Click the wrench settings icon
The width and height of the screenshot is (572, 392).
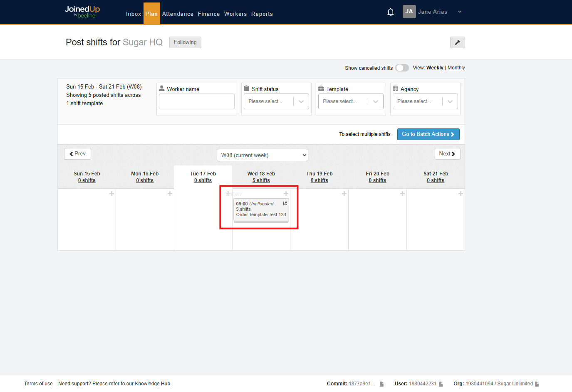point(457,42)
